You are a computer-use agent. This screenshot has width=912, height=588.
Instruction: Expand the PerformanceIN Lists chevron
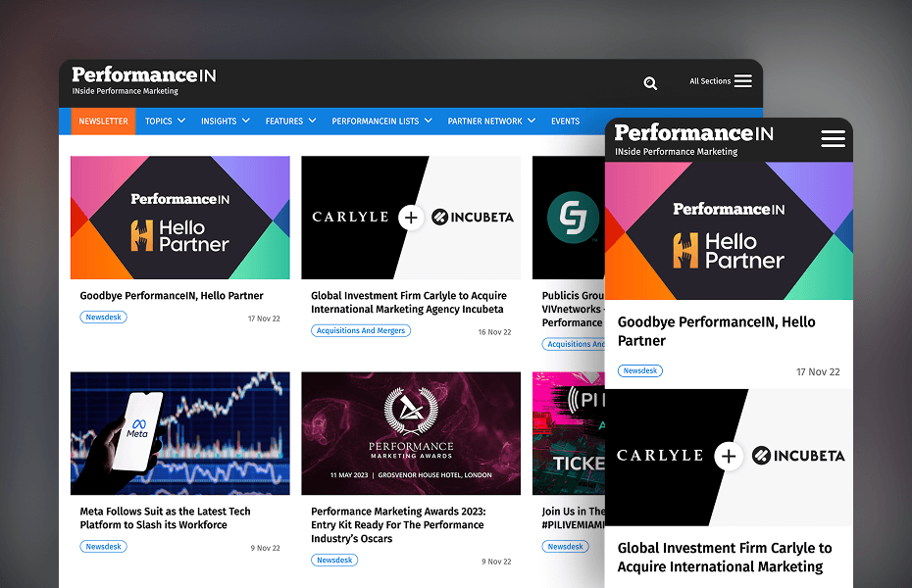(429, 121)
